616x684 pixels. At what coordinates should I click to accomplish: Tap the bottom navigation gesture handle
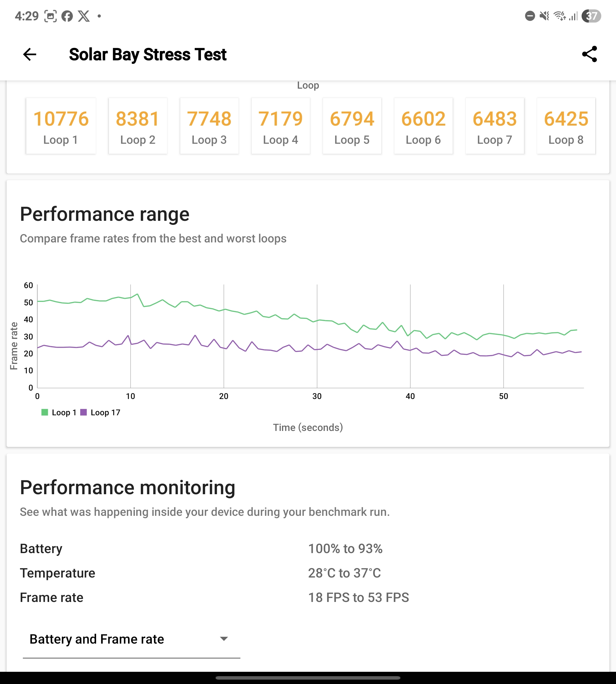click(x=308, y=678)
